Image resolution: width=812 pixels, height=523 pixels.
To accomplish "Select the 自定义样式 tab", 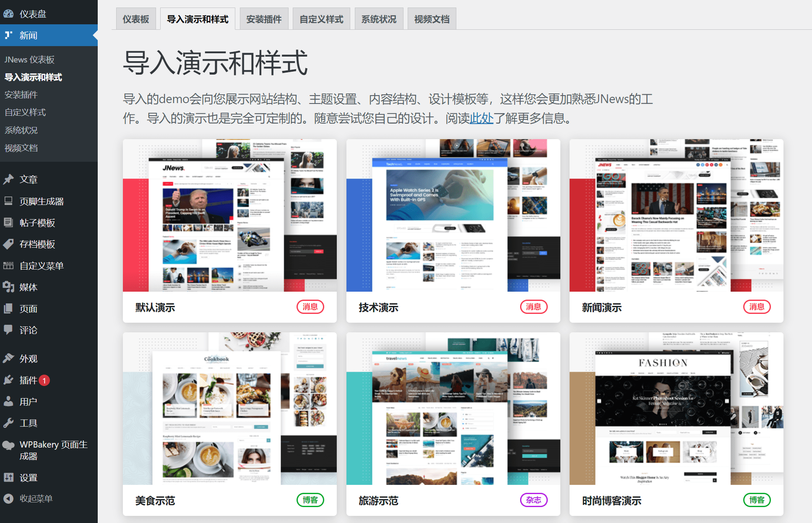I will (x=321, y=18).
